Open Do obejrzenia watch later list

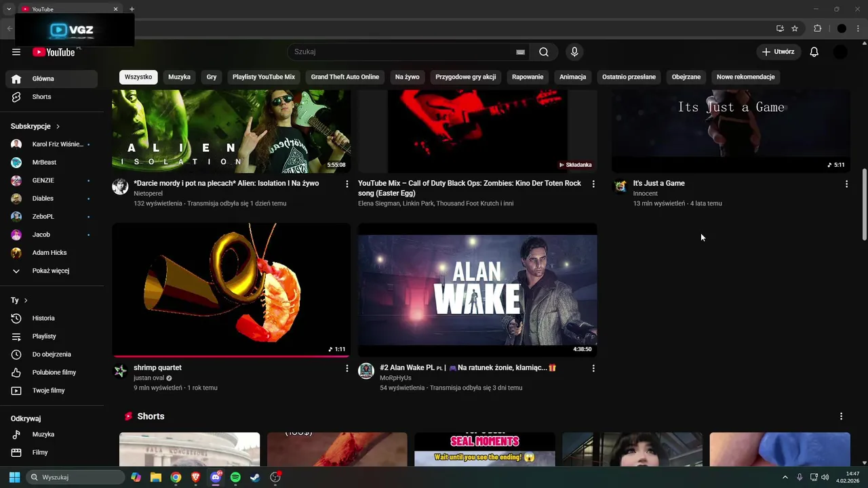point(52,354)
